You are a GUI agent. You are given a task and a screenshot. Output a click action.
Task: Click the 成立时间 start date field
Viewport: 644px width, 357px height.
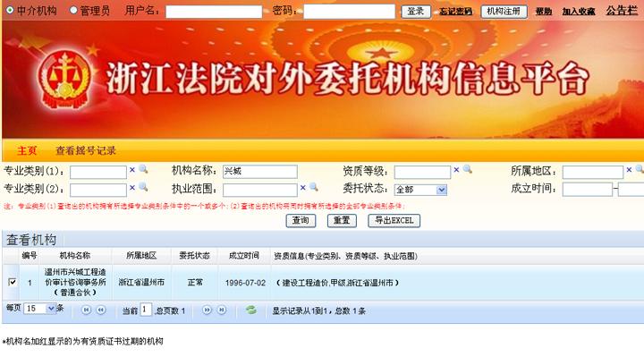[588, 190]
